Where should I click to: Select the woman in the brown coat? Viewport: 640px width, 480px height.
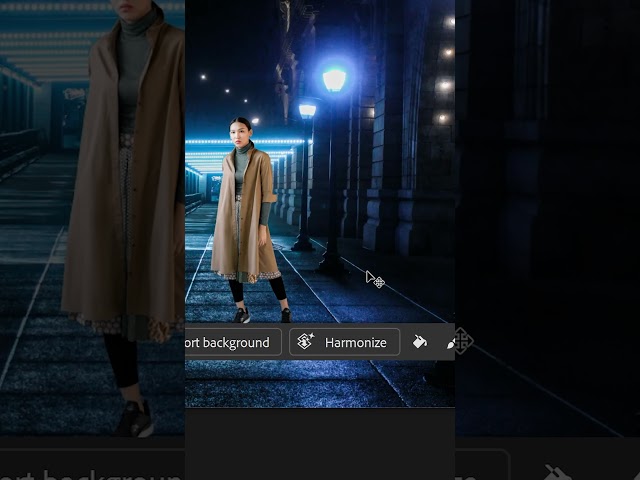coord(251,220)
